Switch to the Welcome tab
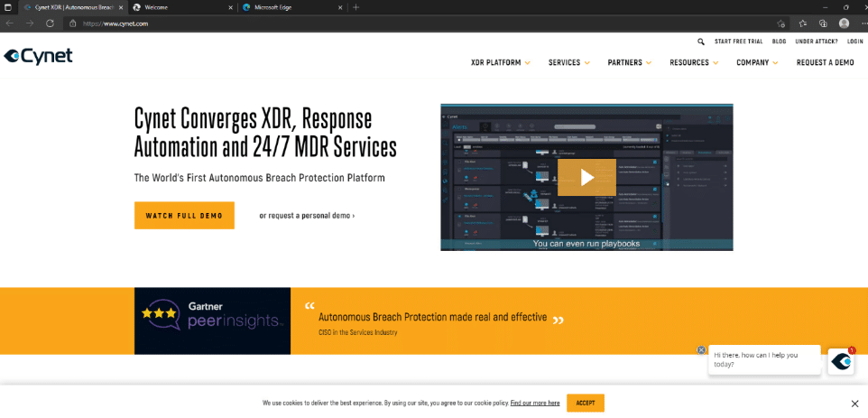The image size is (868, 418). point(182,7)
